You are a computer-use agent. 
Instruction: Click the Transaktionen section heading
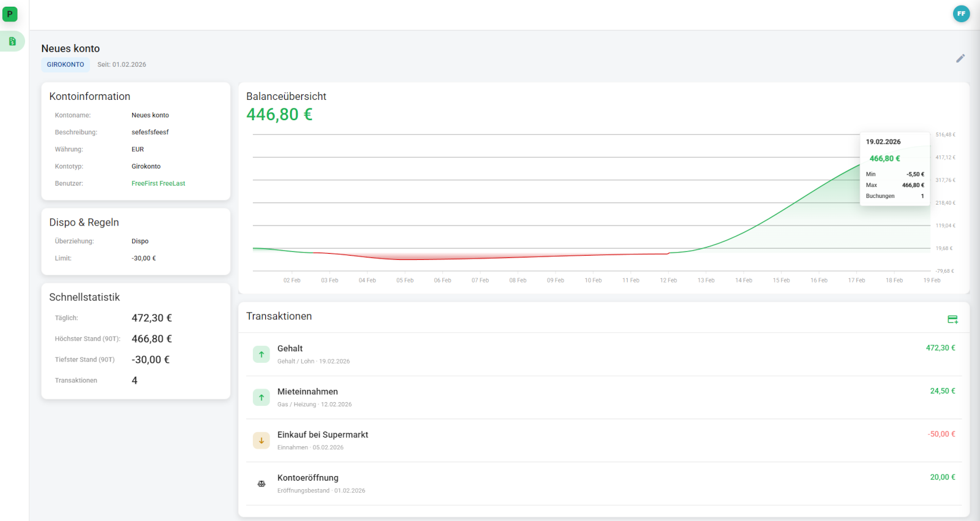click(x=279, y=316)
